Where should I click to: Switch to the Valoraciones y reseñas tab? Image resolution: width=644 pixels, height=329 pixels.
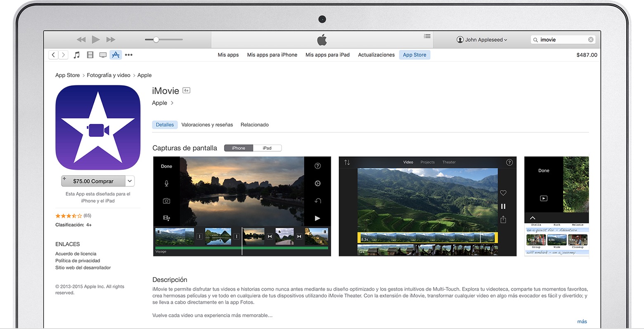(x=207, y=125)
